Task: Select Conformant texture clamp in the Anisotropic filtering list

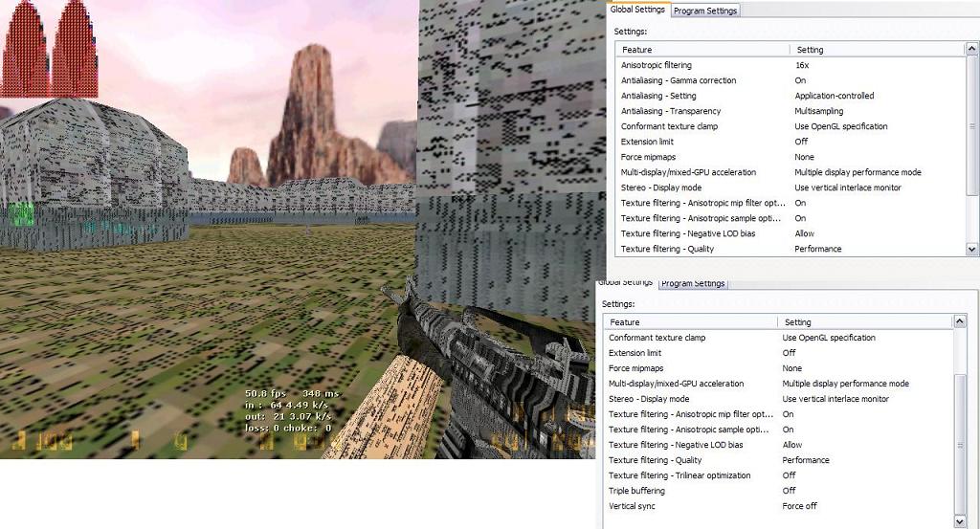Action: coord(791,126)
